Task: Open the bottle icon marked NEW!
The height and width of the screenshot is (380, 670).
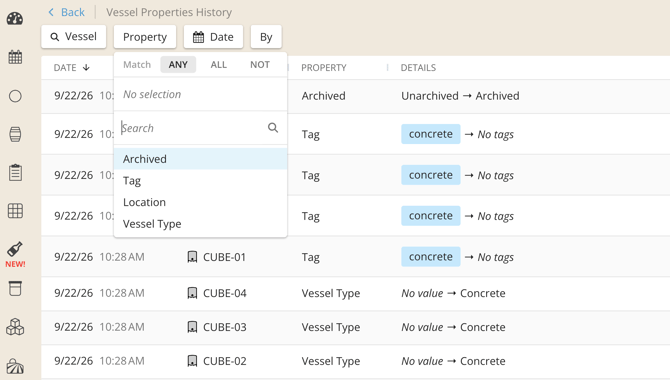Action: 15,255
